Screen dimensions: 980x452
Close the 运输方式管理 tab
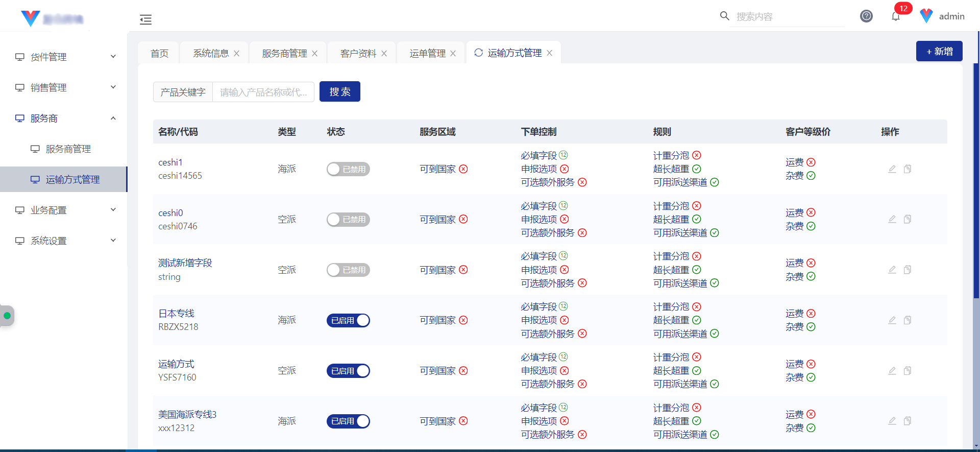tap(549, 53)
